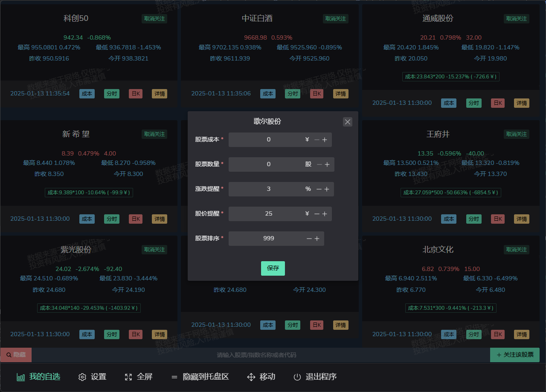Enter fullscreen via the 全屏 icon
This screenshot has height=392, width=546.
pos(128,377)
